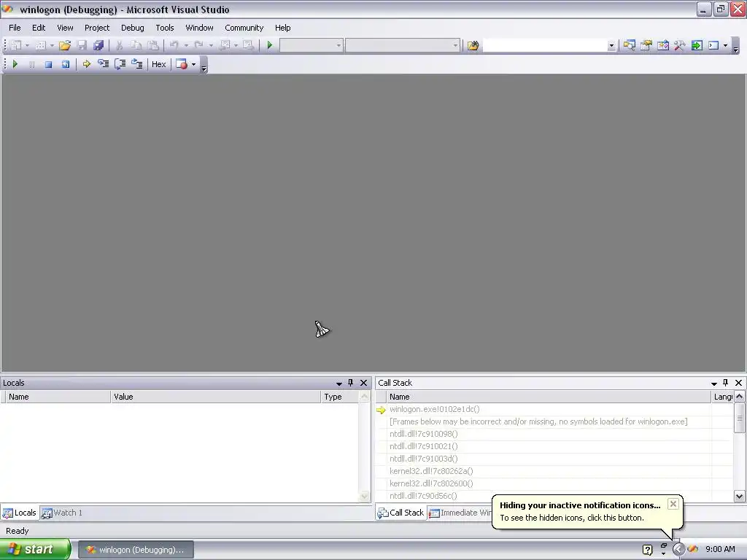Screen dimensions: 747x560
Task: Click the Restart debugging icon
Action: pos(65,64)
